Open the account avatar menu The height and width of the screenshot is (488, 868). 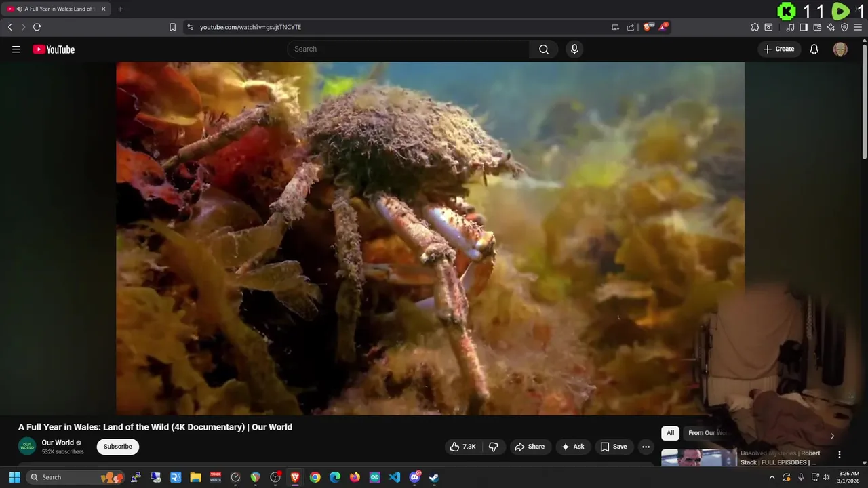click(x=840, y=49)
